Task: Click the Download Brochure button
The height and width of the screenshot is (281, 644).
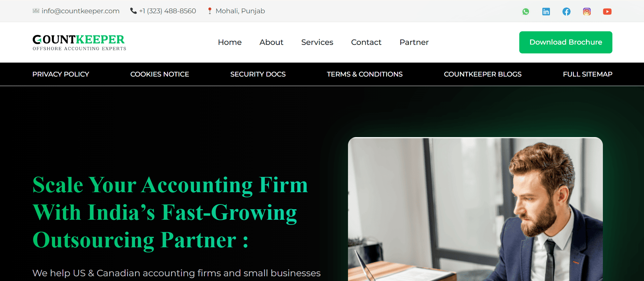Action: coord(565,42)
